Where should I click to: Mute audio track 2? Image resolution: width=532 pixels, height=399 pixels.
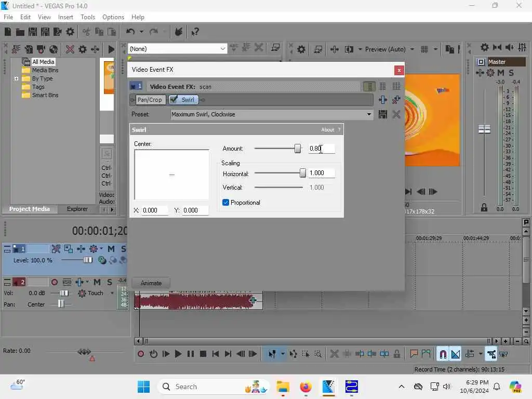tap(97, 282)
